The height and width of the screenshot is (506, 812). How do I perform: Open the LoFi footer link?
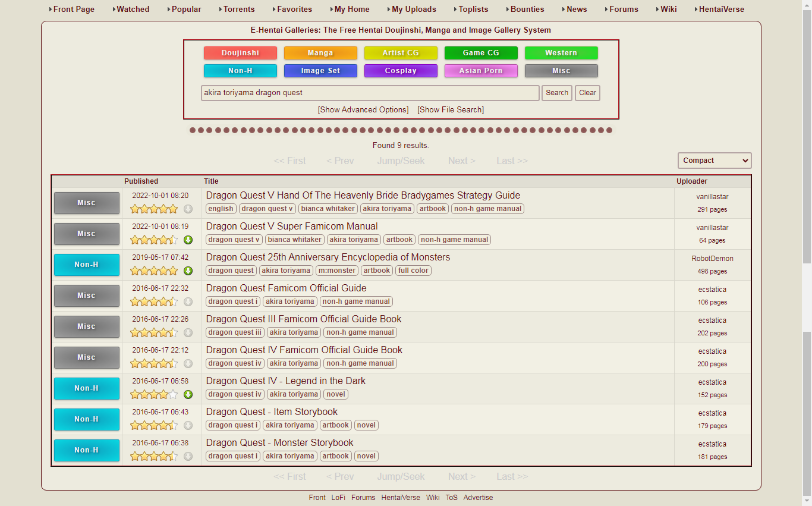click(338, 498)
